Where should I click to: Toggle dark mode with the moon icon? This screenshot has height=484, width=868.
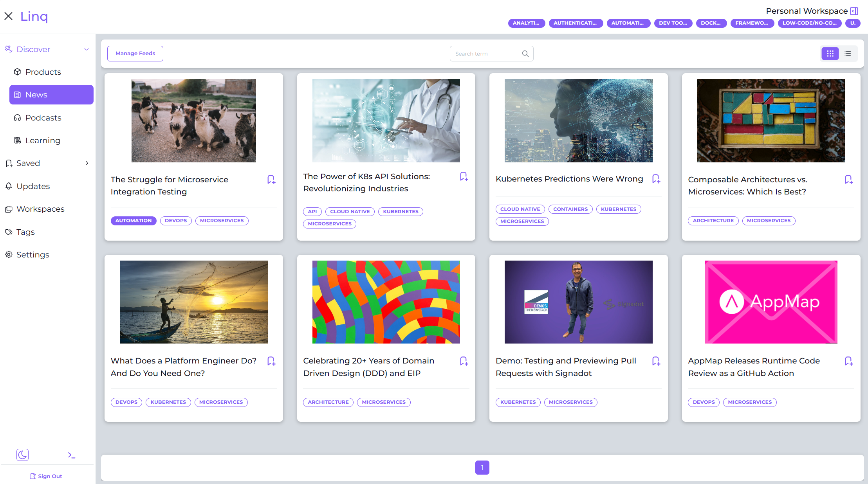[22, 455]
